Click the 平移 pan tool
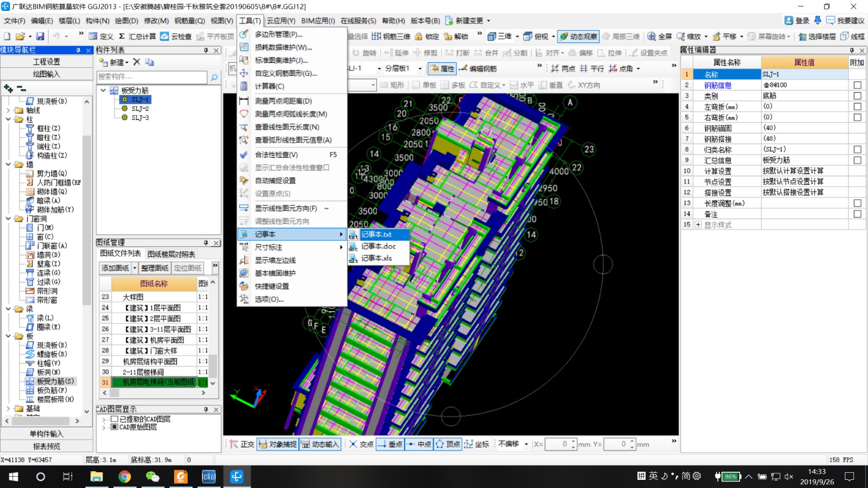 716,36
